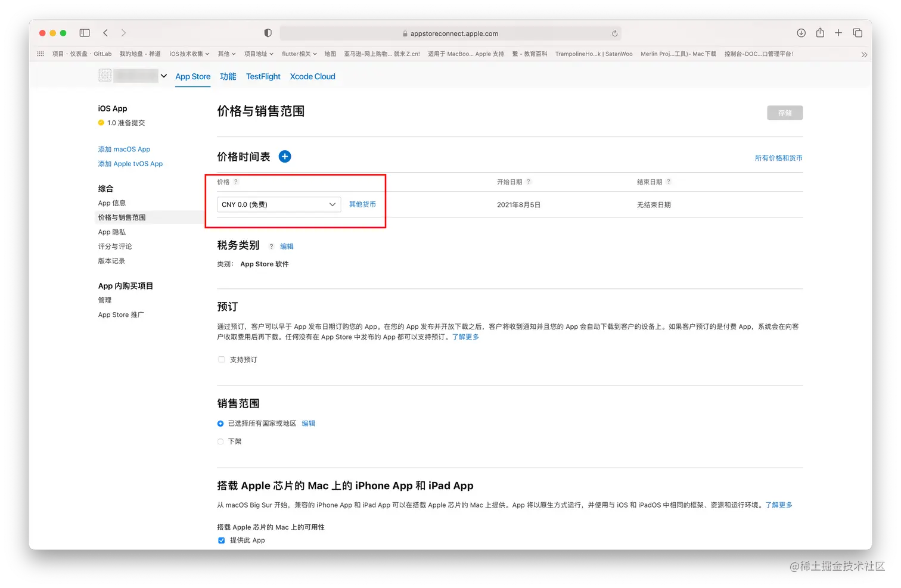Screen dimensions: 901x588
Task: Show more bookmarks with the double chevron
Action: (x=864, y=54)
